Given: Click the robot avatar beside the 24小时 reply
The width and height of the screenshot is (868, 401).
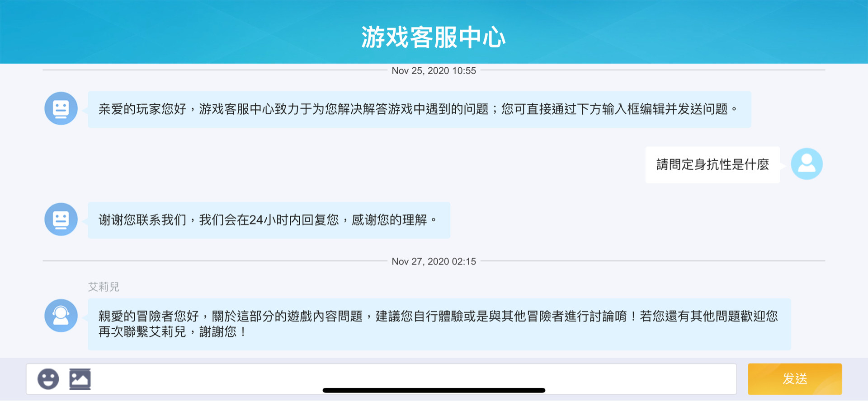Looking at the screenshot, I should (61, 219).
